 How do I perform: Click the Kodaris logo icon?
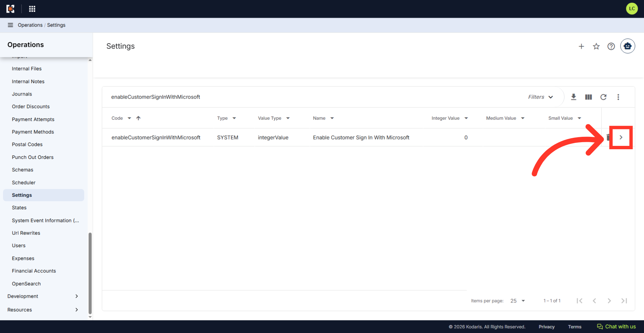pos(10,9)
